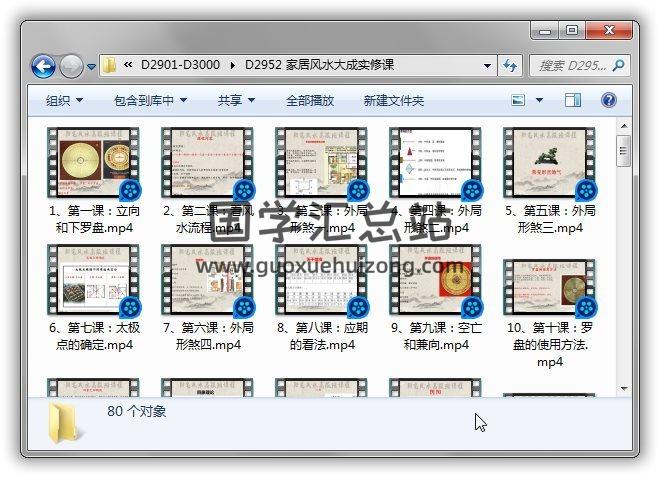Expand recent pages dropdown next to Forward
Screen dimensions: 660x478
click(91, 67)
